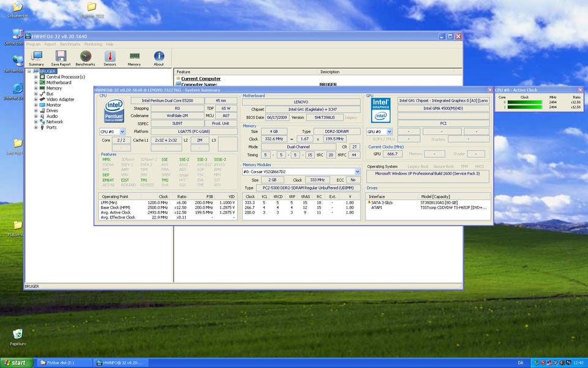Viewport: 588px width, 368px height.
Task: Expand the Central Processor(s) node
Action: pos(36,77)
